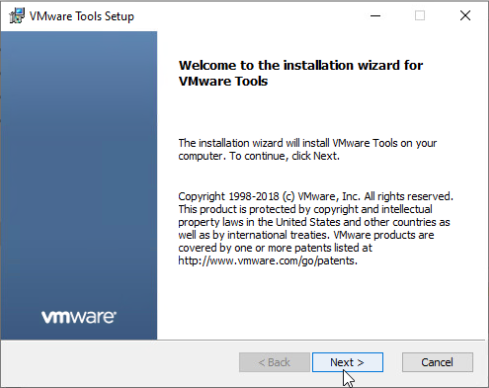Cancel the VMware Tools installation
The width and height of the screenshot is (489, 388).
pyautogui.click(x=437, y=362)
